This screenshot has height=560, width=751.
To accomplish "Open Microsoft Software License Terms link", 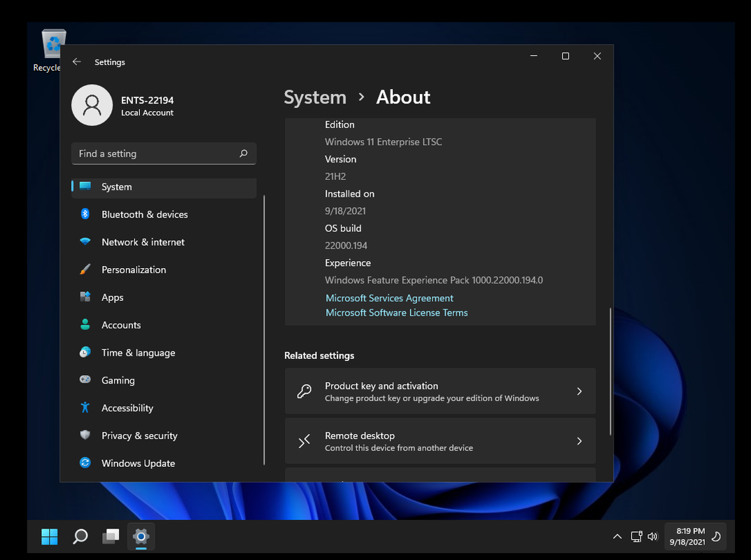I will pos(396,313).
